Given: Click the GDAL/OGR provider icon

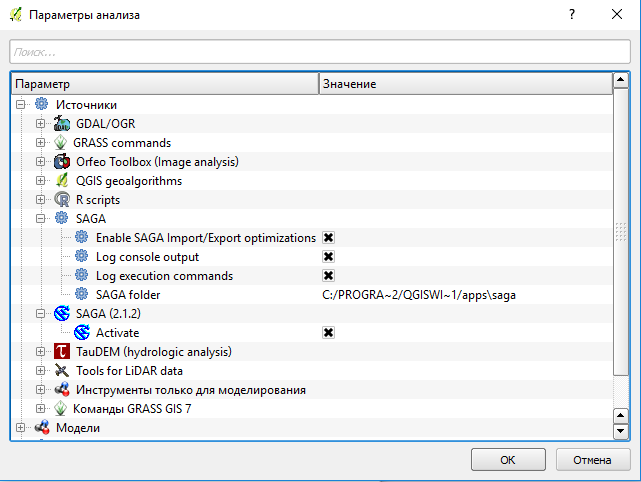Looking at the screenshot, I should (62, 123).
